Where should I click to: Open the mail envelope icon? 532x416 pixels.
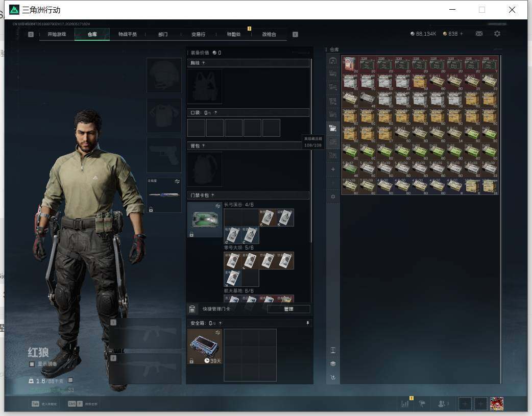479,34
